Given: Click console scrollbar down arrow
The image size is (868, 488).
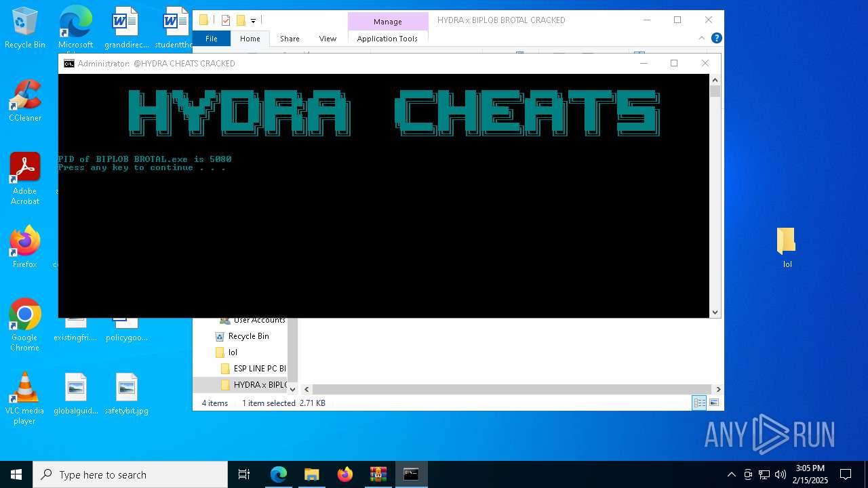Looking at the screenshot, I should tap(715, 312).
